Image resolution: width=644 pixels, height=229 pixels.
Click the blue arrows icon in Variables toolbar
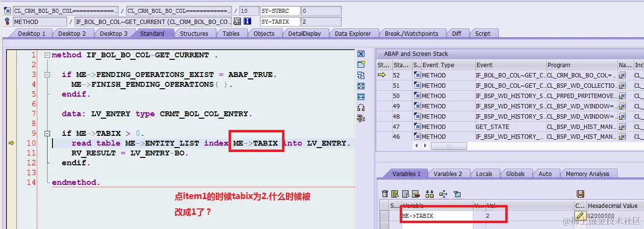click(443, 194)
